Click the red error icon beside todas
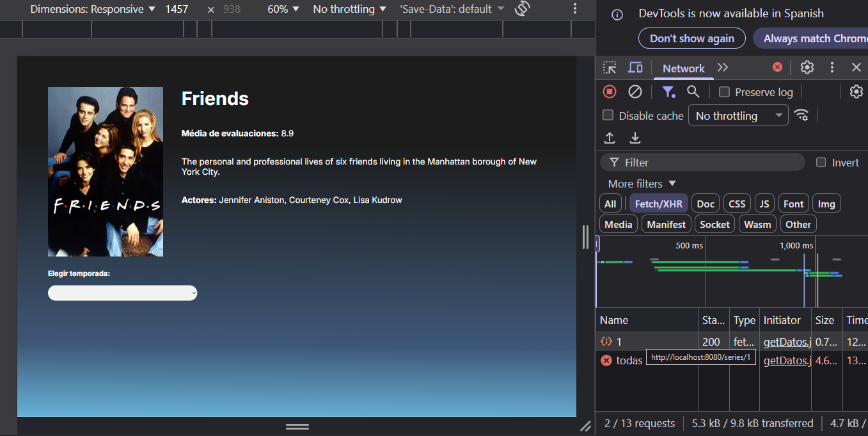Viewport: 868px width, 436px height. point(606,360)
